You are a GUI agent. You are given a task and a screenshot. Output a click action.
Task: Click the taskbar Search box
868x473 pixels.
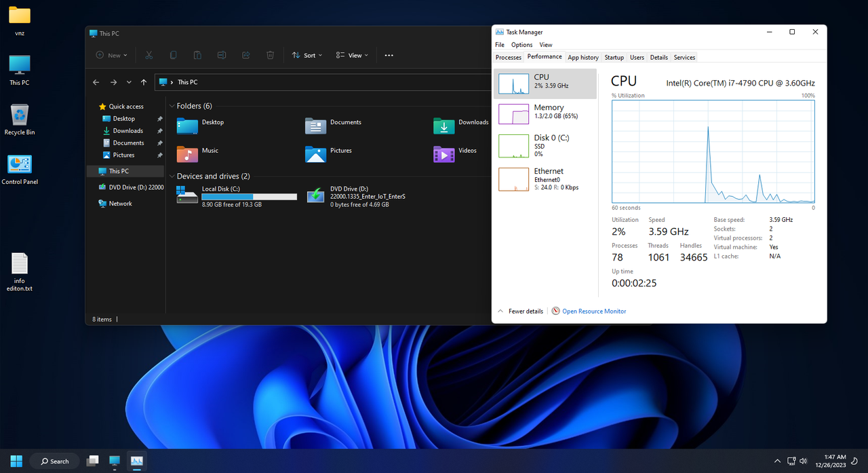click(x=55, y=461)
